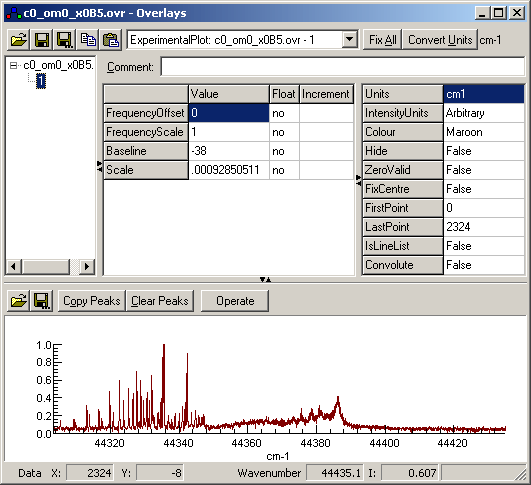This screenshot has width=531, height=485.
Task: Open overlay file from top toolbar
Action: tap(19, 40)
